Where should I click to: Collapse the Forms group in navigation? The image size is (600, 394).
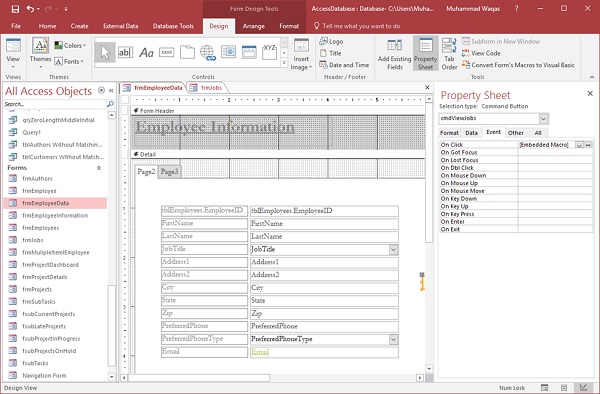[99, 168]
